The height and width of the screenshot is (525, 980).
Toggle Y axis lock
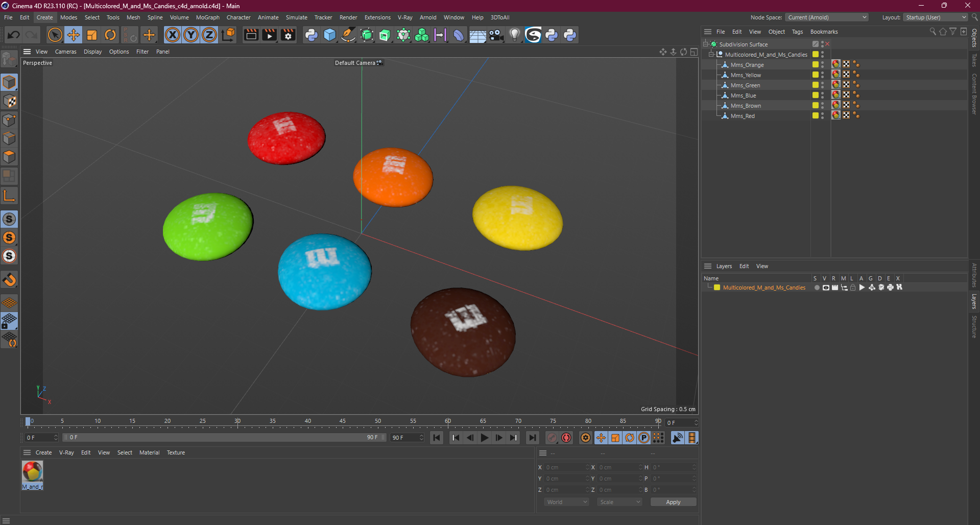pos(191,35)
